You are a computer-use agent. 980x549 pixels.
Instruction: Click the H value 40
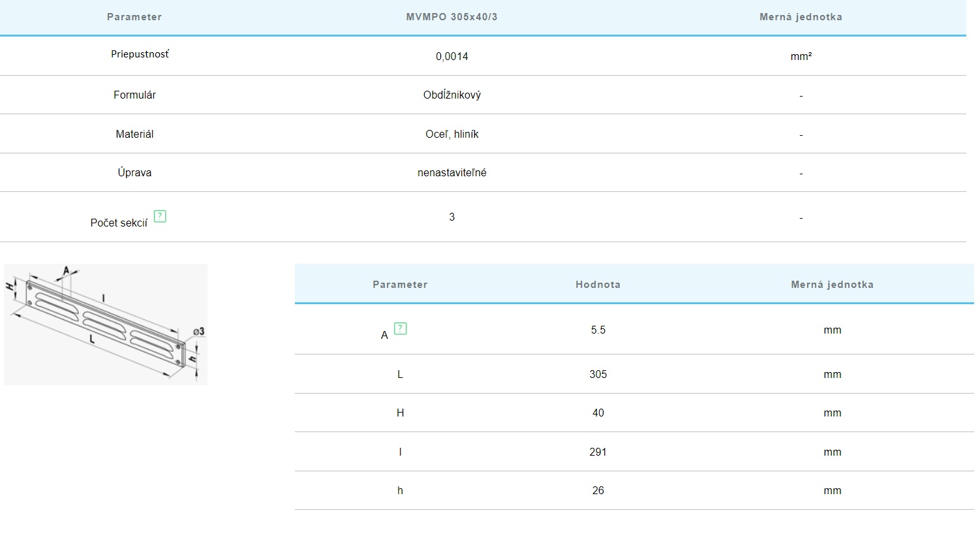[598, 413]
